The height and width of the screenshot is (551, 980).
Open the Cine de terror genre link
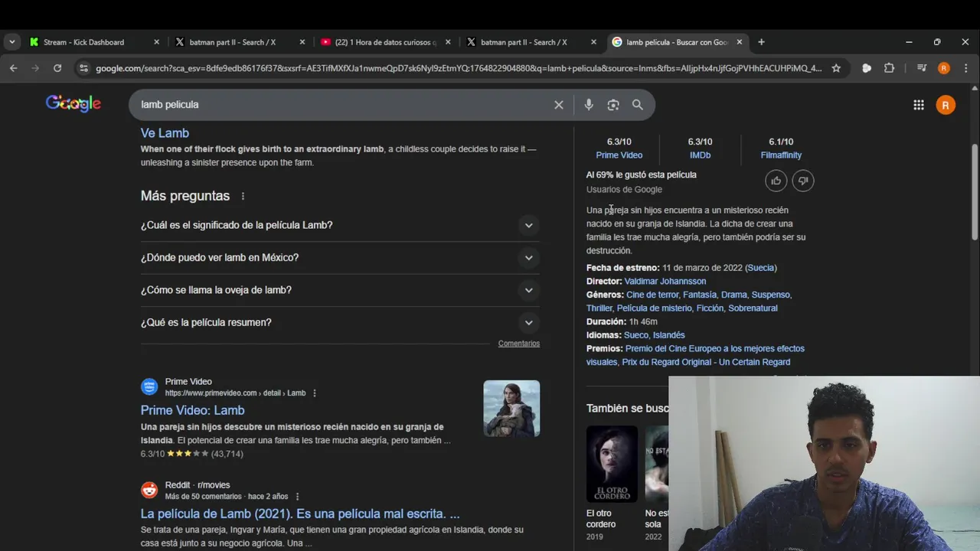pos(652,295)
